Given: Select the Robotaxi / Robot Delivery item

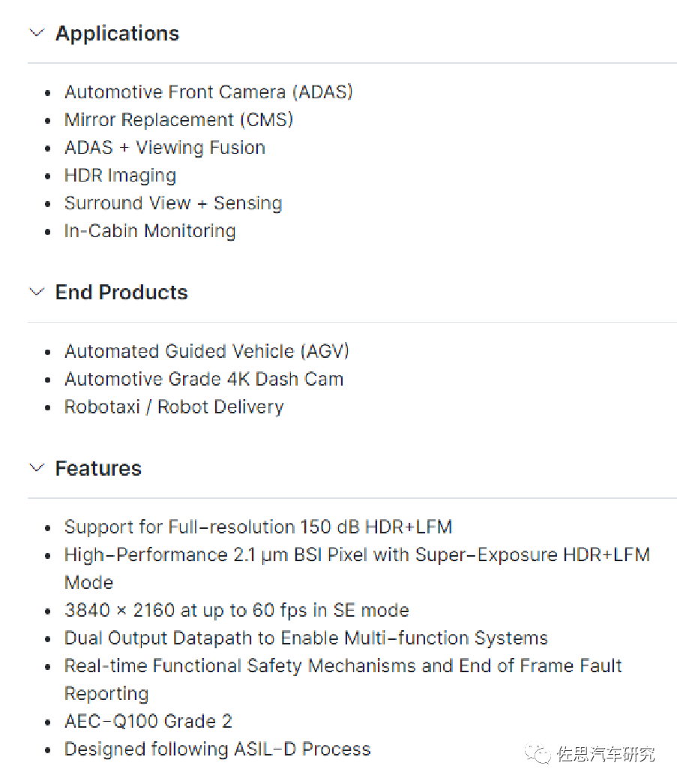Looking at the screenshot, I should [x=174, y=407].
